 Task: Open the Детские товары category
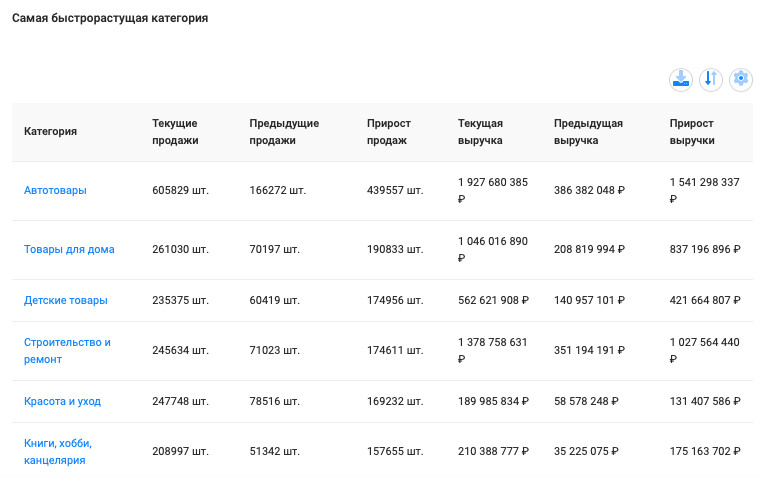66,300
